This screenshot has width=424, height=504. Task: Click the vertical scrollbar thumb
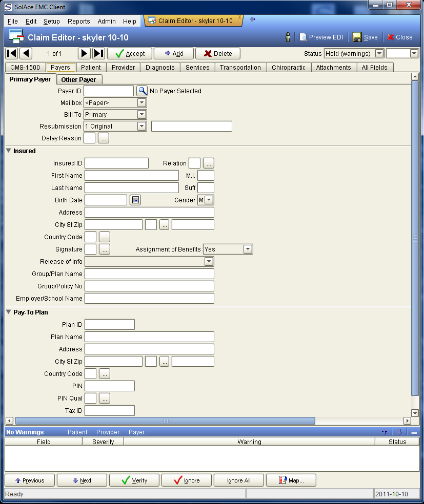click(415, 238)
